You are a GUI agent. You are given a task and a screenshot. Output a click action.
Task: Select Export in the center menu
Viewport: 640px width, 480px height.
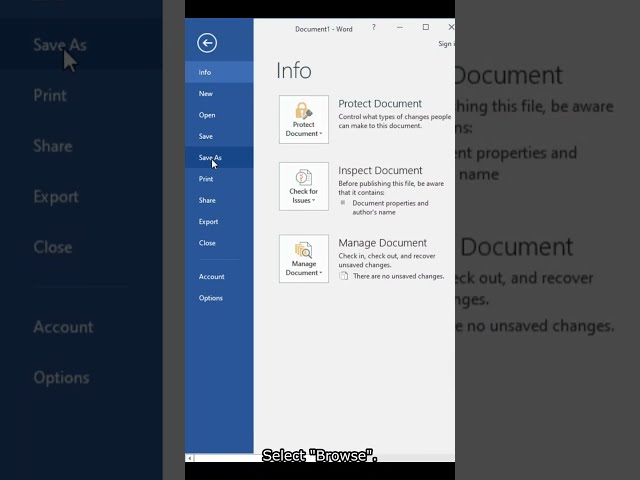point(219,222)
